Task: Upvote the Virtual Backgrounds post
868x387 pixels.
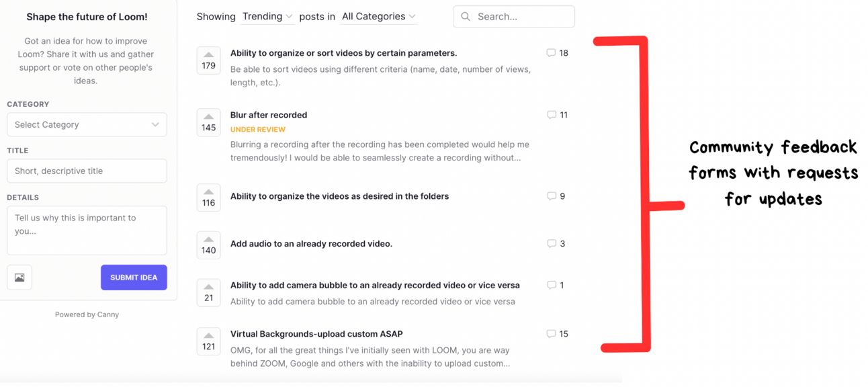Action: (x=208, y=341)
